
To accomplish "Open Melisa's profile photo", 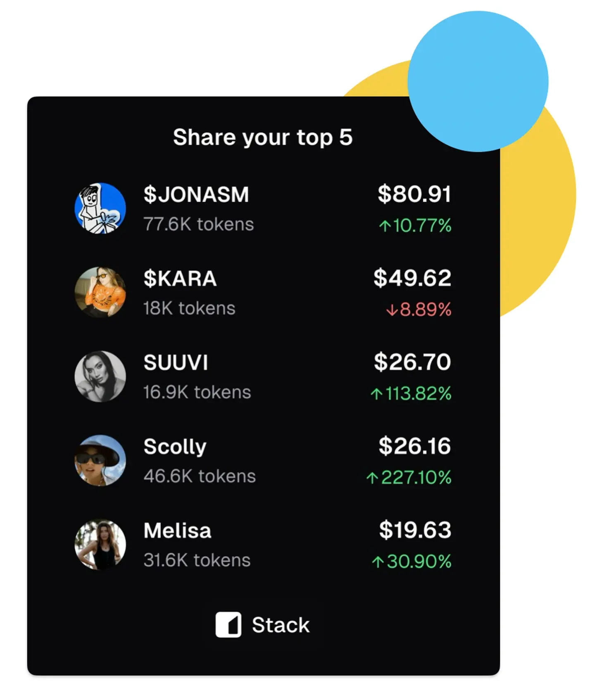I will tap(100, 544).
